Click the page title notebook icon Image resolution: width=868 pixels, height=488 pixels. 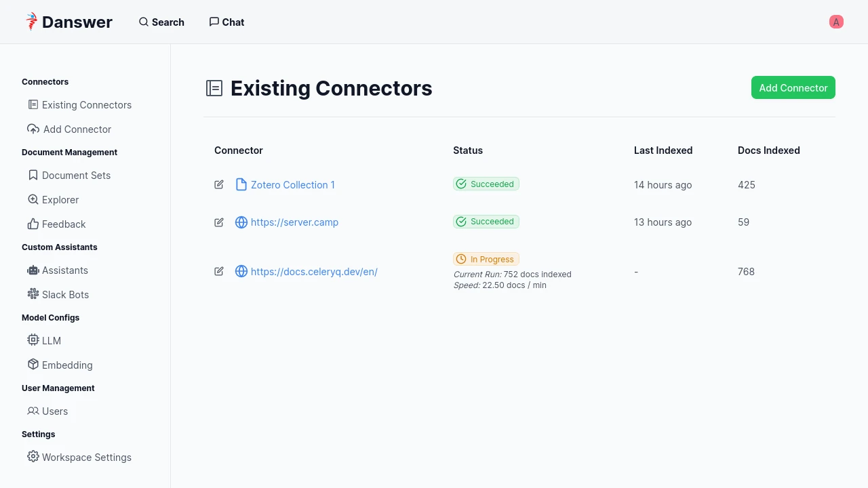point(214,88)
